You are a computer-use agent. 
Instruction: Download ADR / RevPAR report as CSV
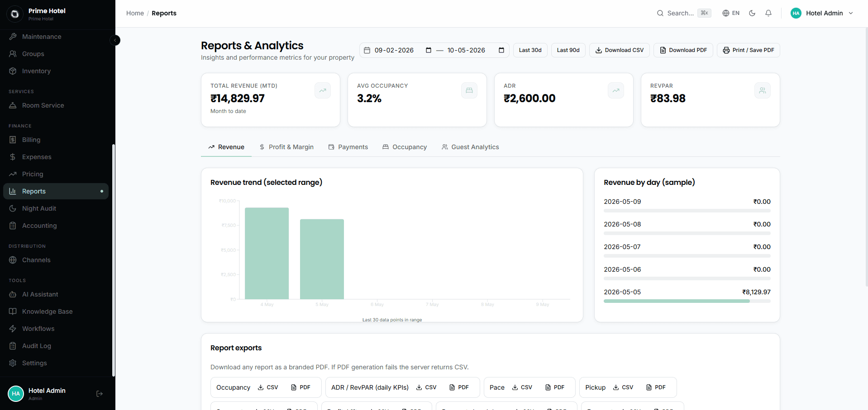click(426, 387)
